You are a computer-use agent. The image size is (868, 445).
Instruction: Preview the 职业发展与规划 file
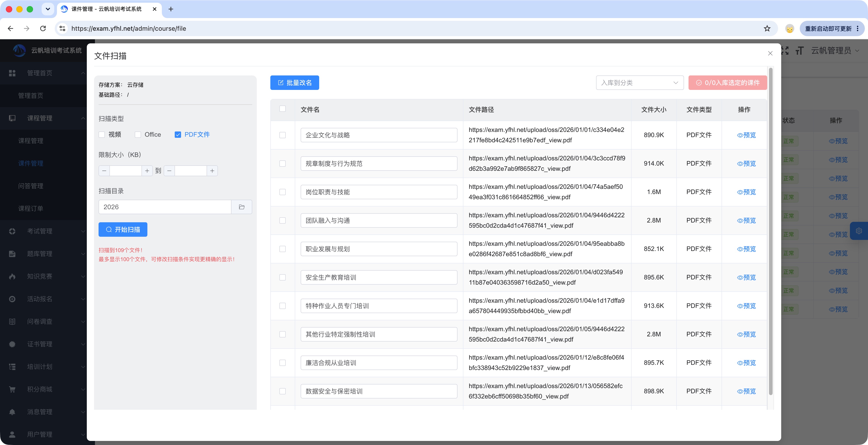pos(746,249)
